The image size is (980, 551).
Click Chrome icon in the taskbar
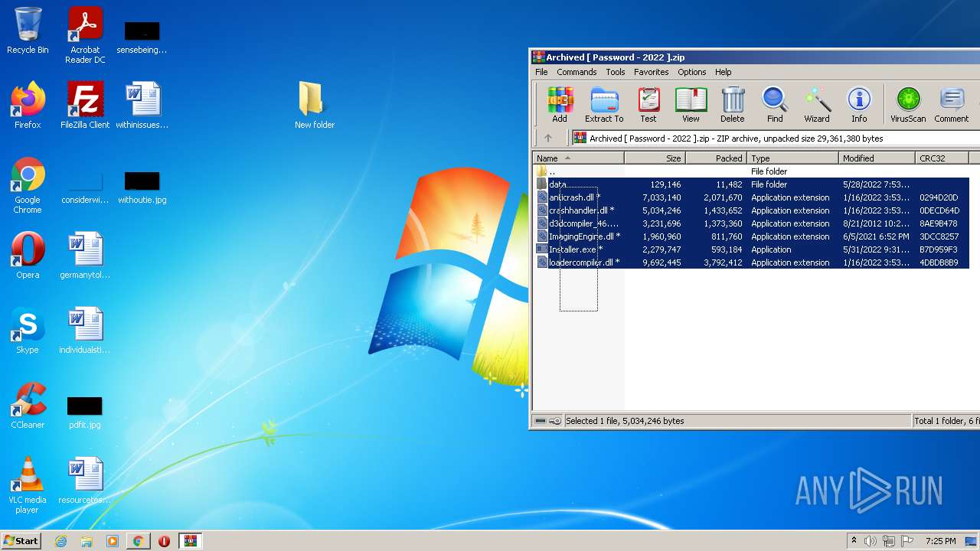138,541
